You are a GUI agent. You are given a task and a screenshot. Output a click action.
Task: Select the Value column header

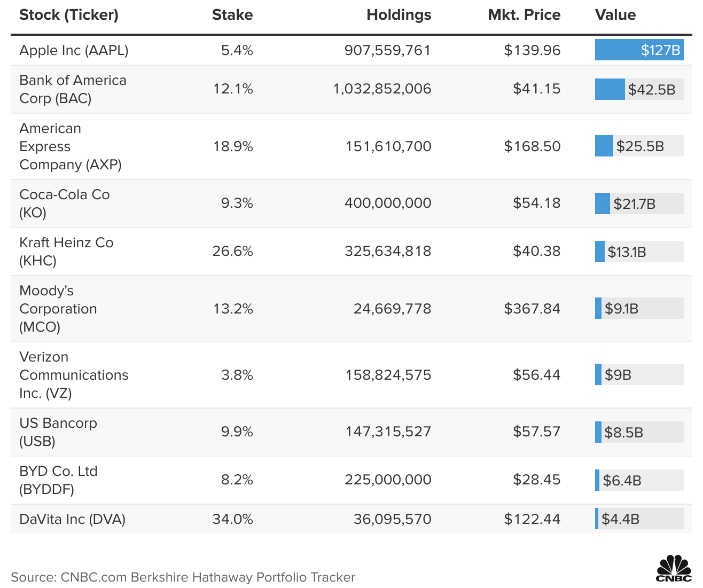tap(615, 15)
